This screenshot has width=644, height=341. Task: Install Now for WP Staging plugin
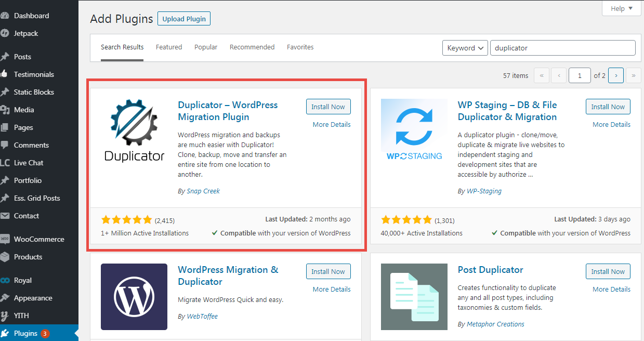[608, 107]
